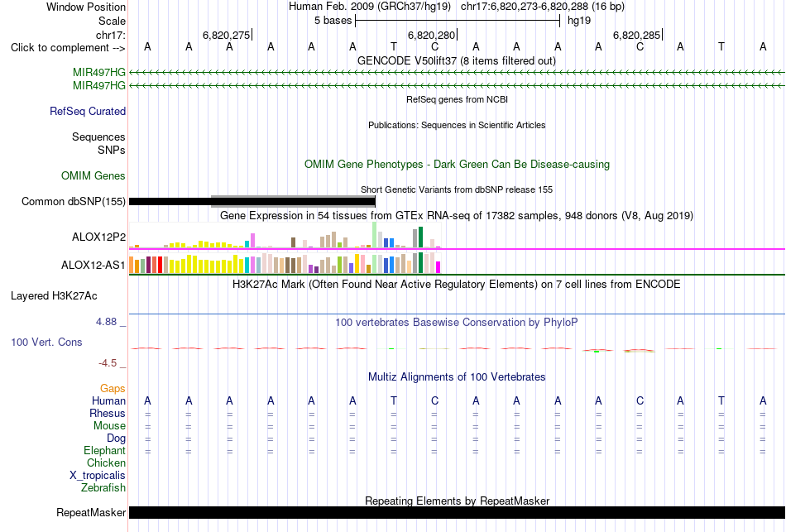The width and height of the screenshot is (786, 532).
Task: Select the Rhesus alignment species label
Action: tap(108, 413)
